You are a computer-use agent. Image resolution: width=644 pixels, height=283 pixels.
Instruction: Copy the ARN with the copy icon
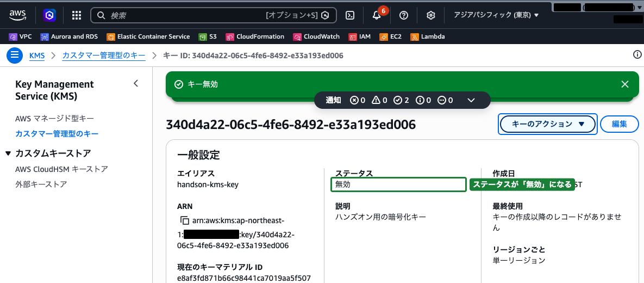(184, 220)
